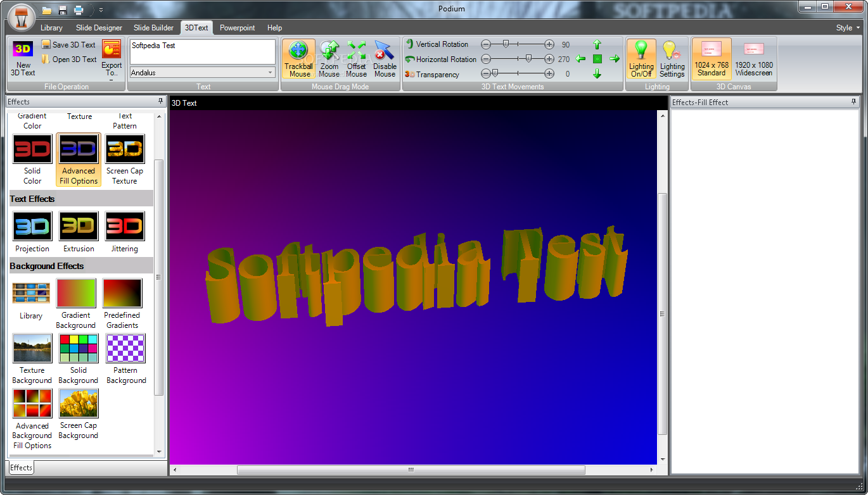Pin the Effects-Fill Effect panel
The height and width of the screenshot is (495, 868).
[854, 102]
